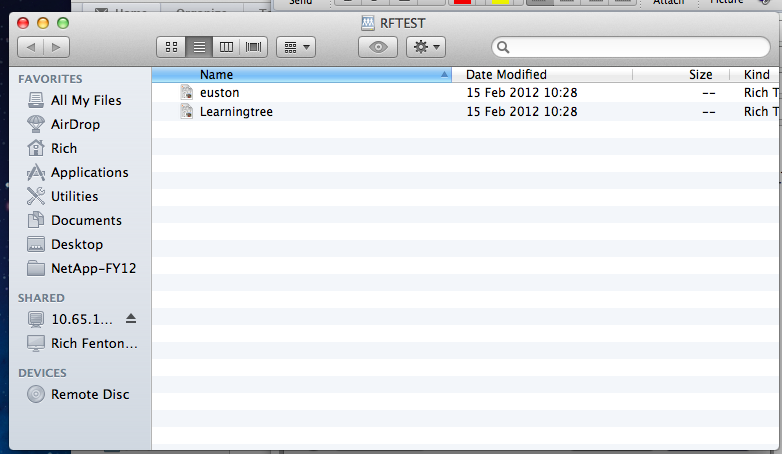This screenshot has width=782, height=454.
Task: Click the Applications sidebar icon
Action: pos(36,173)
